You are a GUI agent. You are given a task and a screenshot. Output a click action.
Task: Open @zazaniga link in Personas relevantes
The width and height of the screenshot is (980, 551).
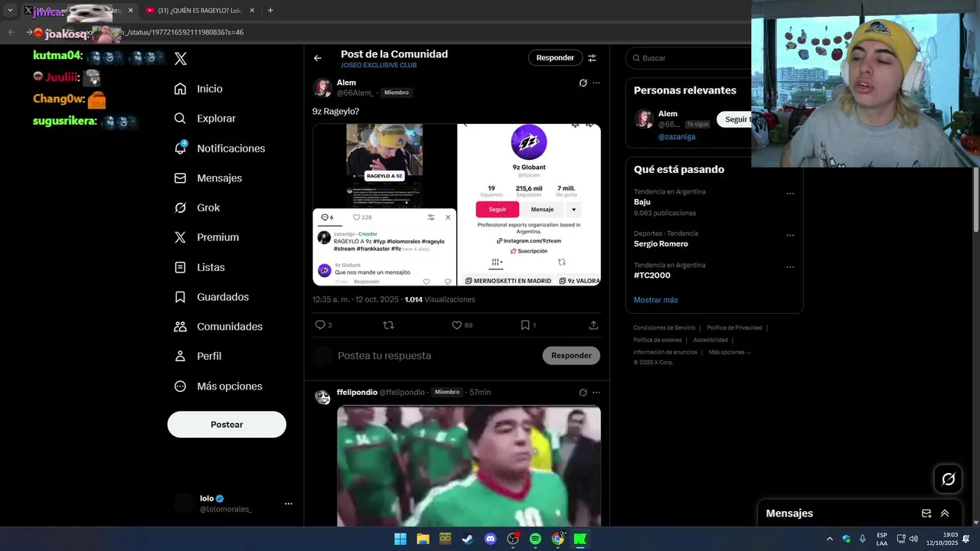[677, 137]
